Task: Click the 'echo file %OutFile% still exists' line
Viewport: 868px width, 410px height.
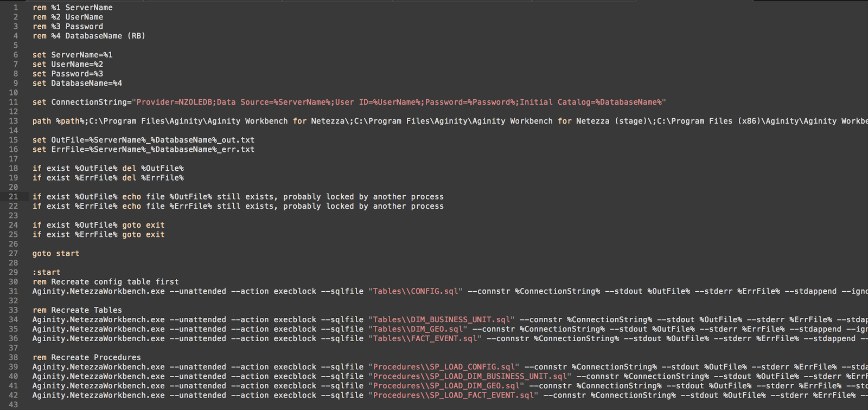Action: [238, 197]
